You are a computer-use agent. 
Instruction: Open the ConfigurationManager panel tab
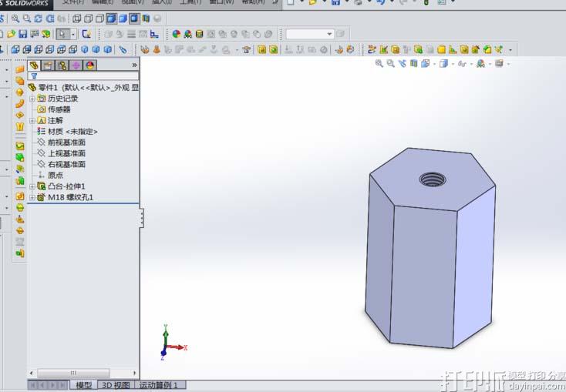click(62, 65)
